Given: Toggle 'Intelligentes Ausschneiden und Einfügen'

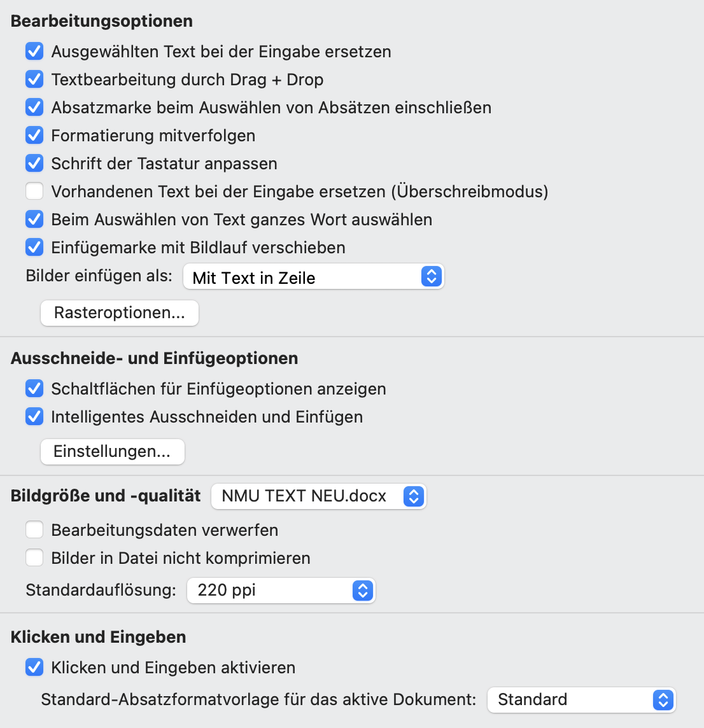Looking at the screenshot, I should (34, 417).
